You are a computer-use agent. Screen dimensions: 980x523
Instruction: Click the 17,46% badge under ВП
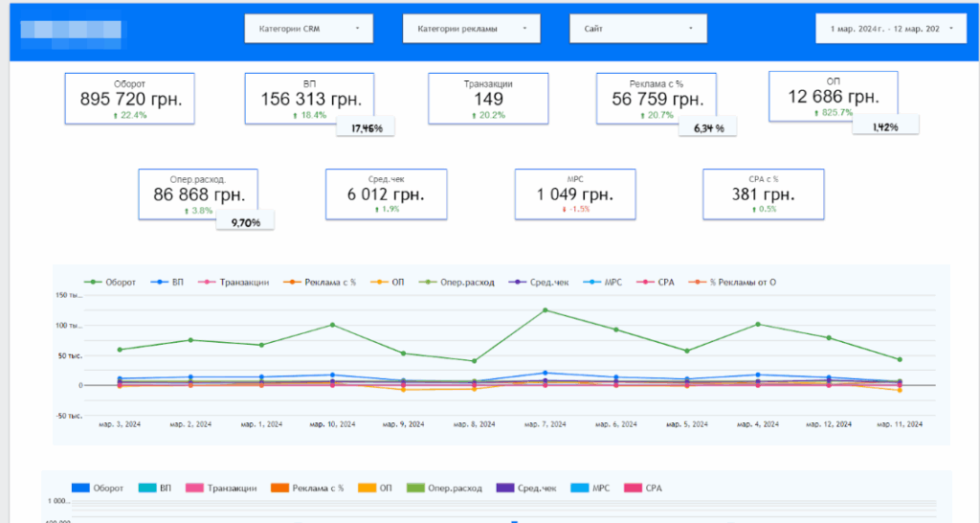click(367, 127)
